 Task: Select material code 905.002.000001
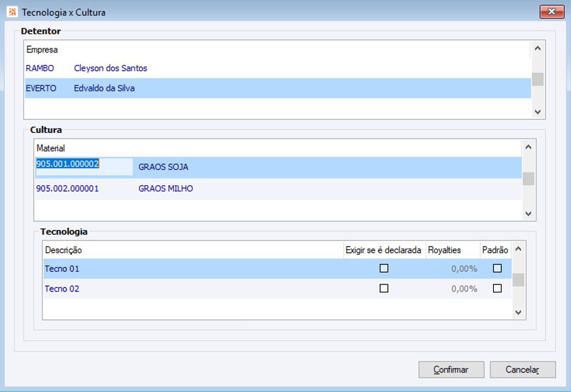68,188
